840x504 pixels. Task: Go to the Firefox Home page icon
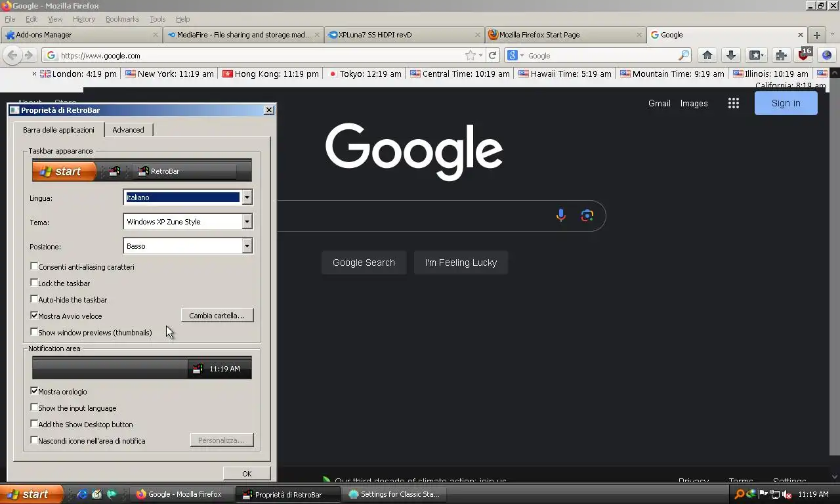coord(707,56)
